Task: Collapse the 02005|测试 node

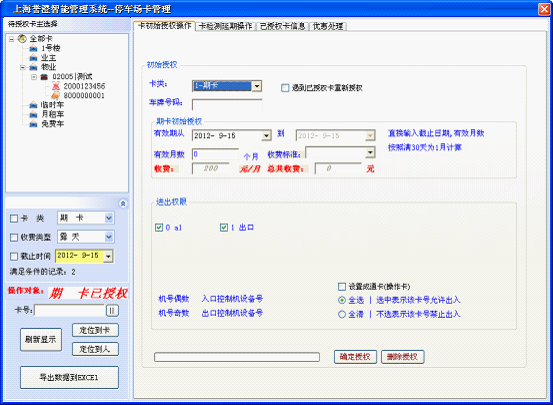Action: [x=34, y=77]
